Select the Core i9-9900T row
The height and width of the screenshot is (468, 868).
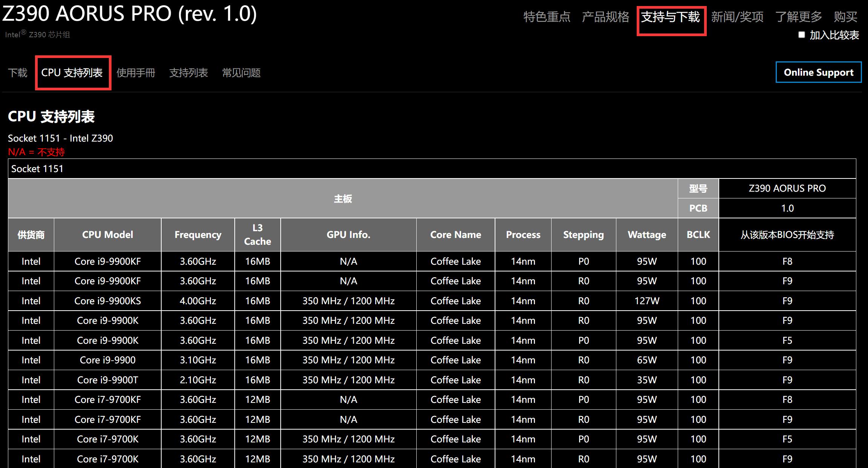(x=108, y=380)
